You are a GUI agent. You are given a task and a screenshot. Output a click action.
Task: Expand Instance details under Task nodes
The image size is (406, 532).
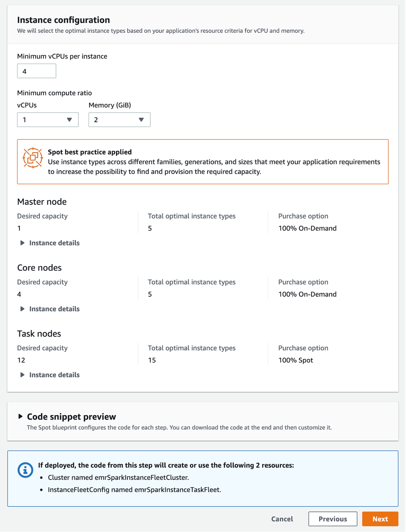point(54,375)
